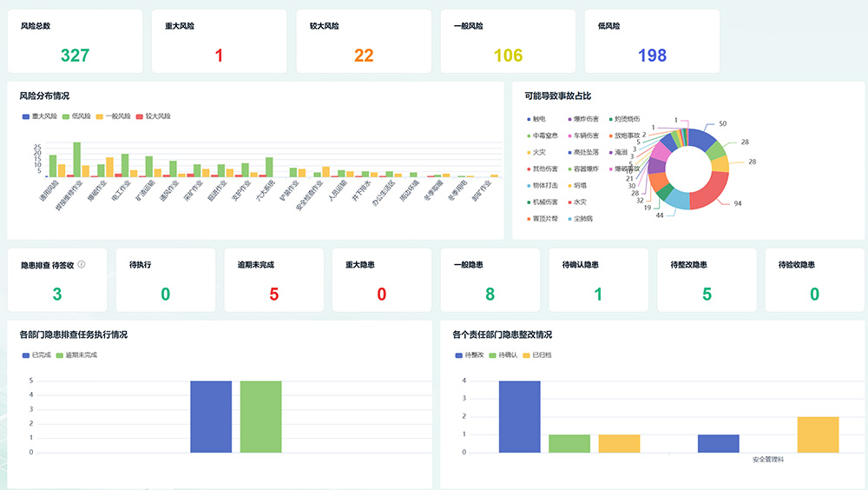
Task: Click the light blue donut slice labeled 44
Action: [x=678, y=200]
